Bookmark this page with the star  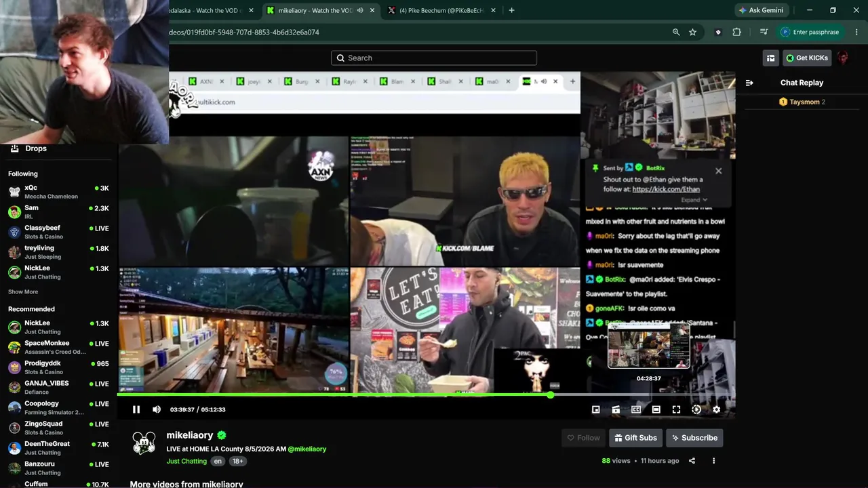(692, 32)
